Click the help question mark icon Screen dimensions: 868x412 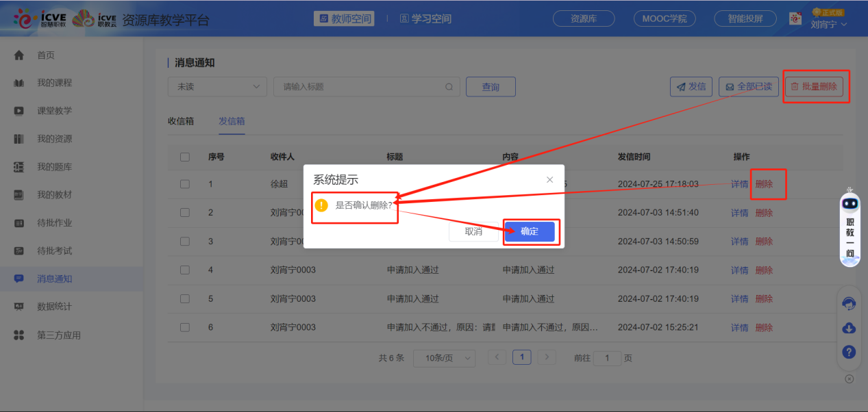849,352
